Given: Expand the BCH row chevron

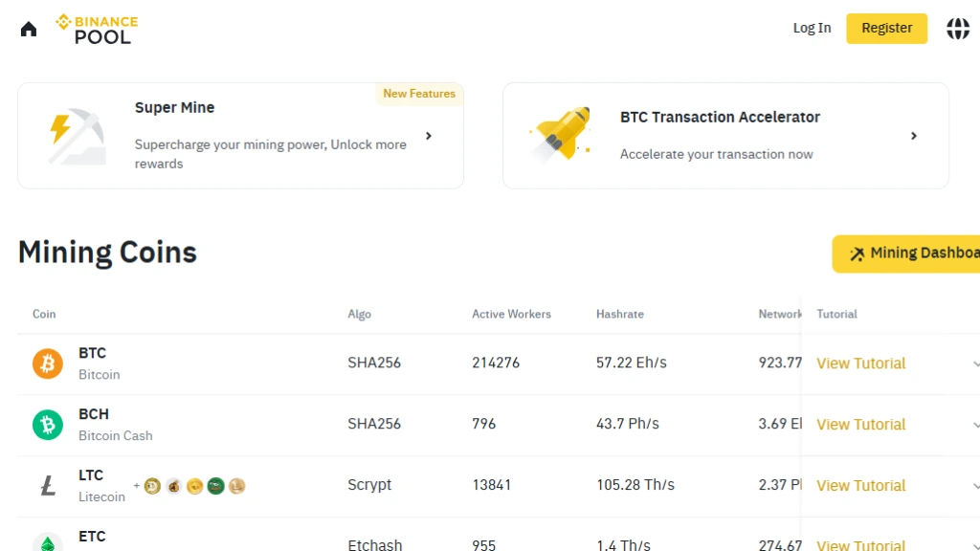Looking at the screenshot, I should click(x=975, y=425).
